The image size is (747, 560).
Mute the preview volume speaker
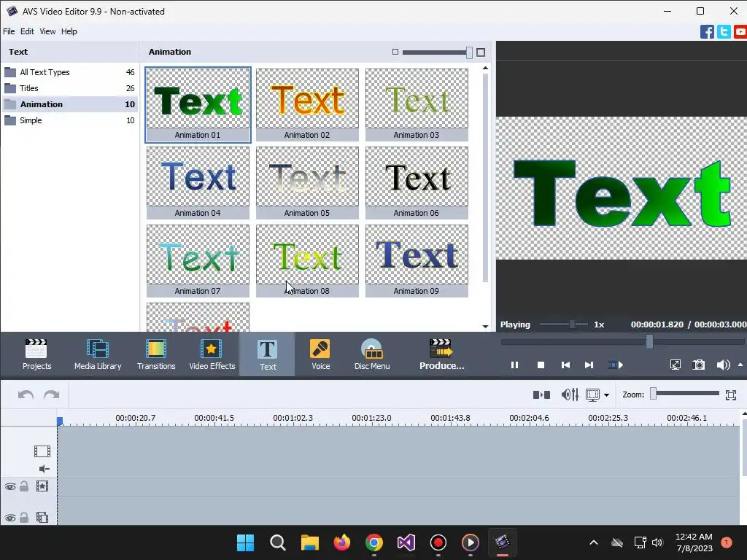(x=723, y=365)
